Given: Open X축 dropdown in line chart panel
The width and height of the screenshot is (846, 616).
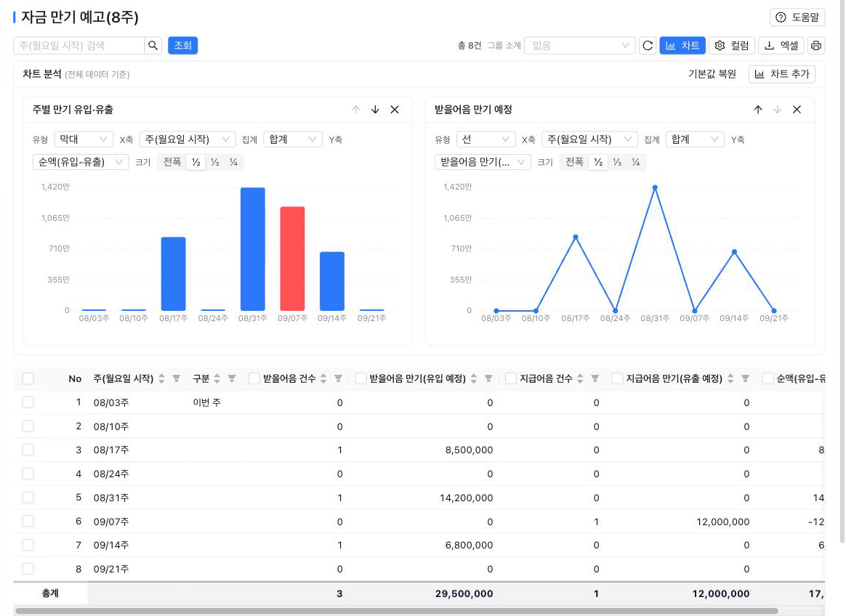Looking at the screenshot, I should [x=589, y=139].
